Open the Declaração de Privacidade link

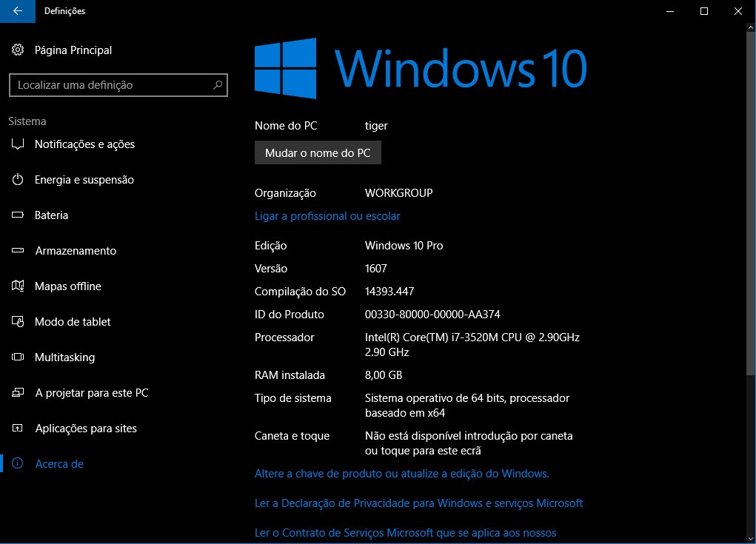[x=418, y=503]
